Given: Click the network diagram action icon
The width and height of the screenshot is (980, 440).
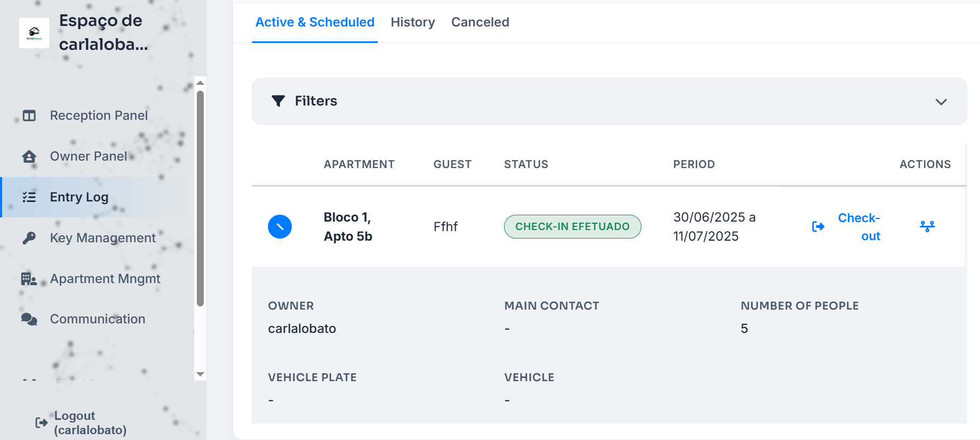Looking at the screenshot, I should 927,226.
